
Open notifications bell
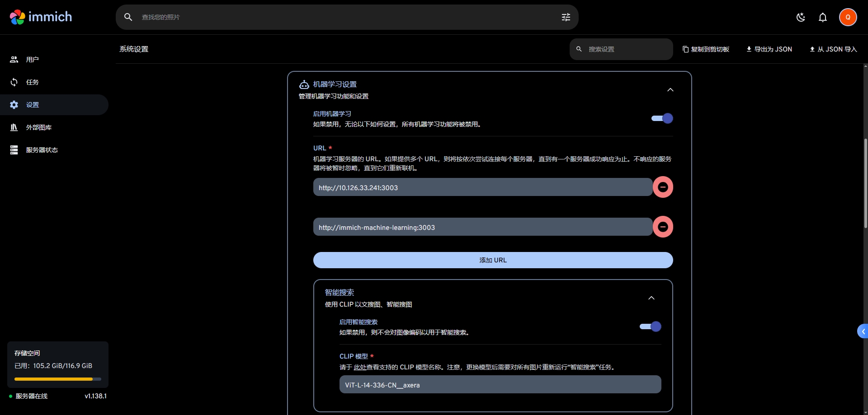click(822, 17)
